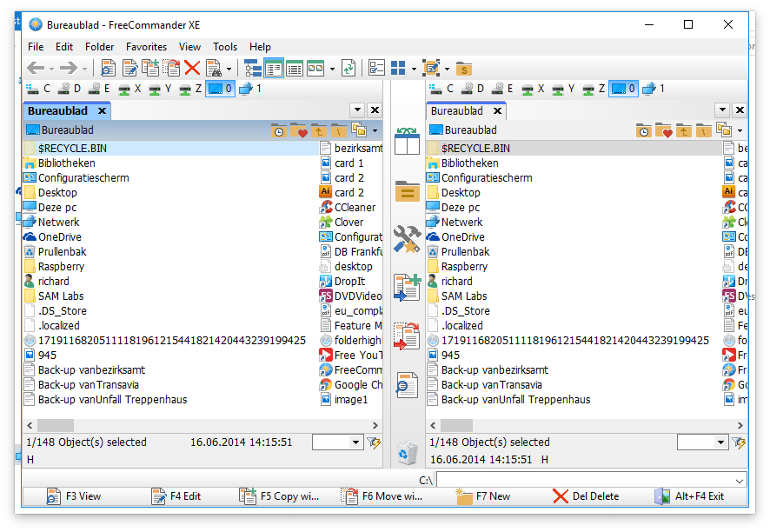This screenshot has height=532, width=770.
Task: Toggle the folder tree view icon
Action: (253, 69)
